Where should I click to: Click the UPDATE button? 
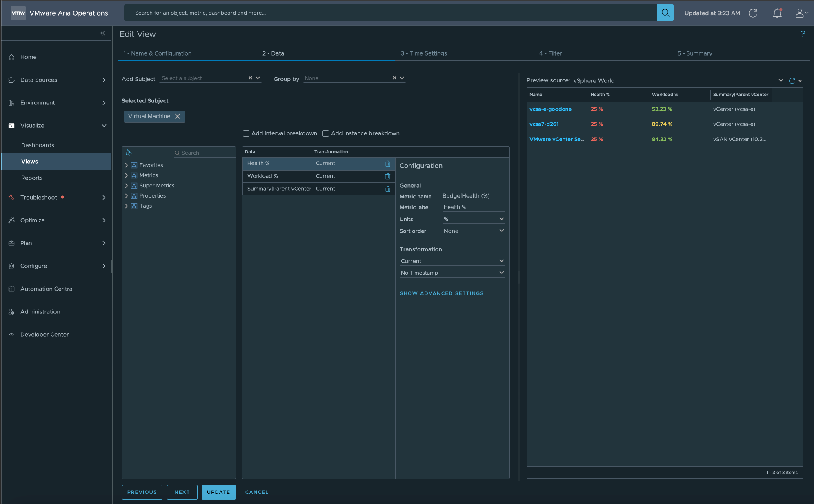pyautogui.click(x=218, y=492)
